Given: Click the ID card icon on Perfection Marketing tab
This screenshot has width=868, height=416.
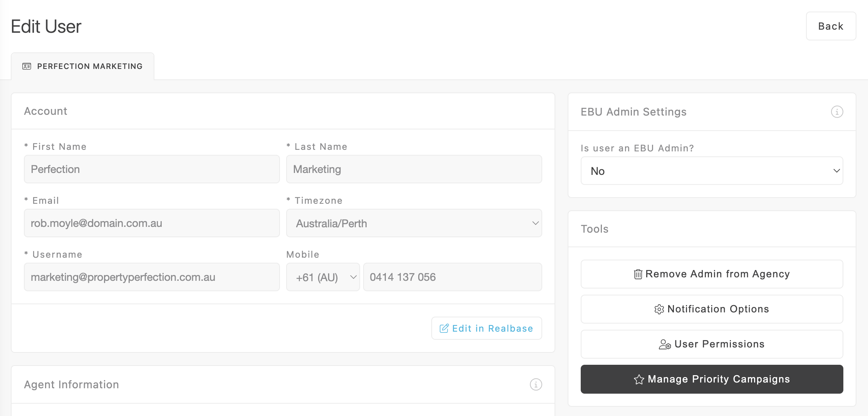Looking at the screenshot, I should (27, 66).
